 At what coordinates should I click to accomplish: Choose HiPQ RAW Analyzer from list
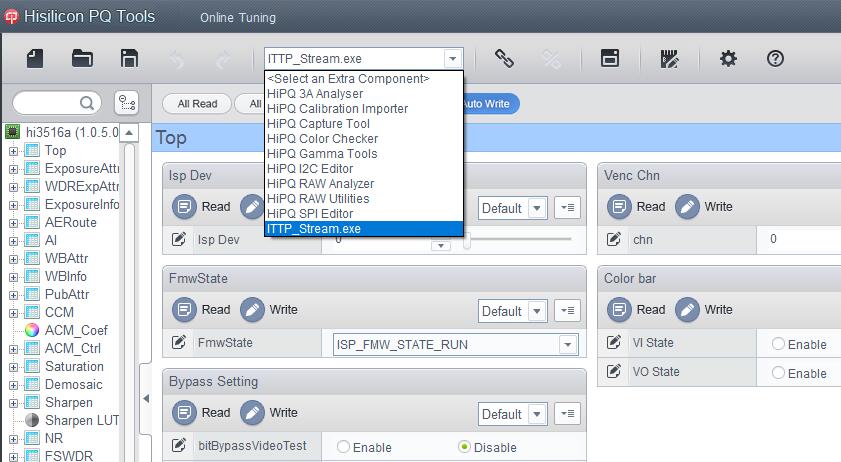tap(364, 184)
